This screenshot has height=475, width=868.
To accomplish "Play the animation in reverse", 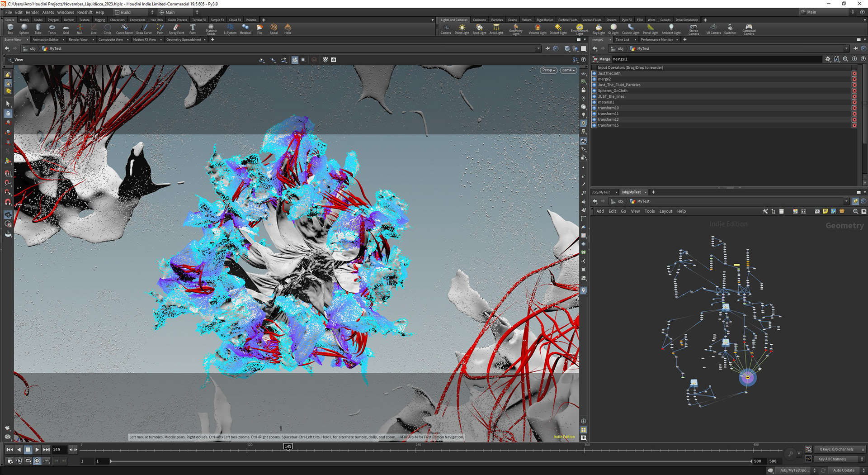I will (x=19, y=450).
